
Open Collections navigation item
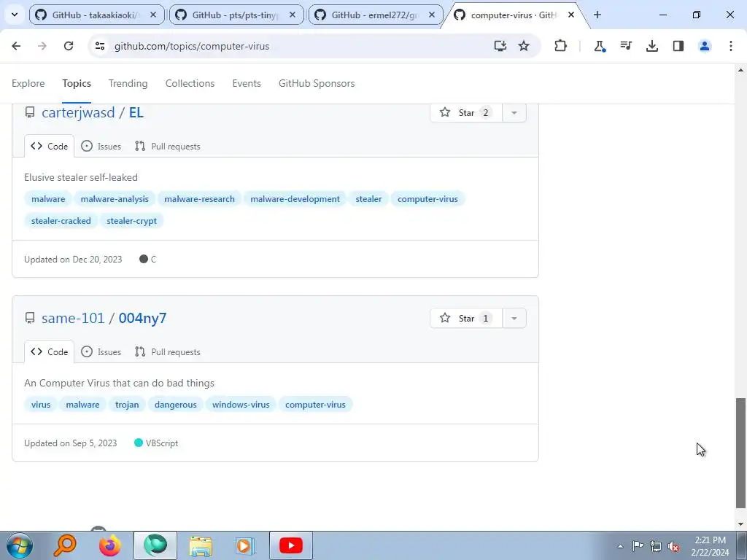click(x=190, y=83)
